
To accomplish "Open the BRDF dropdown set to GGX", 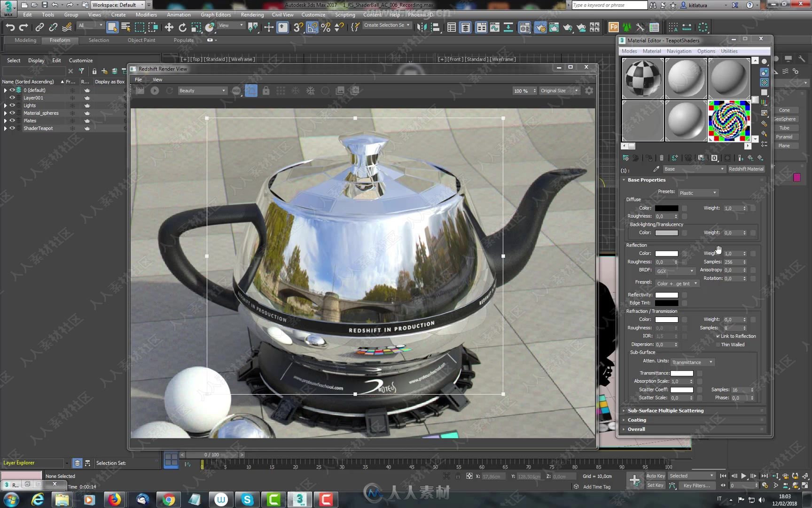I will click(x=675, y=271).
